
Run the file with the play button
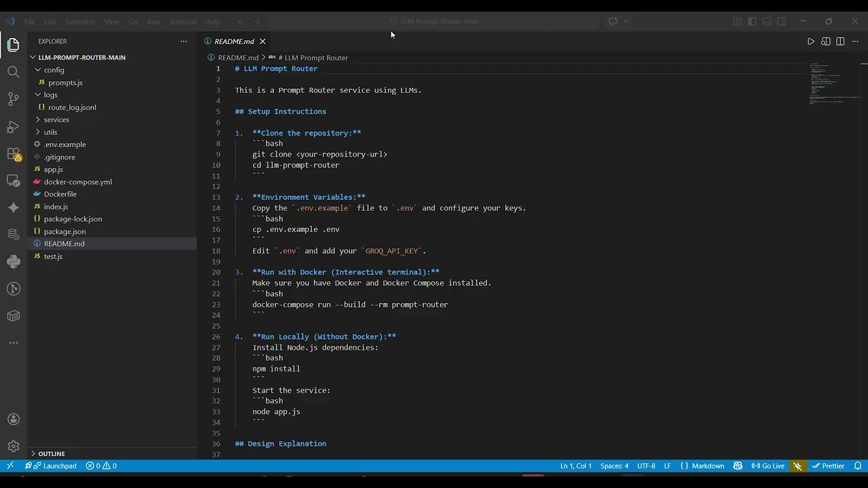(x=810, y=41)
